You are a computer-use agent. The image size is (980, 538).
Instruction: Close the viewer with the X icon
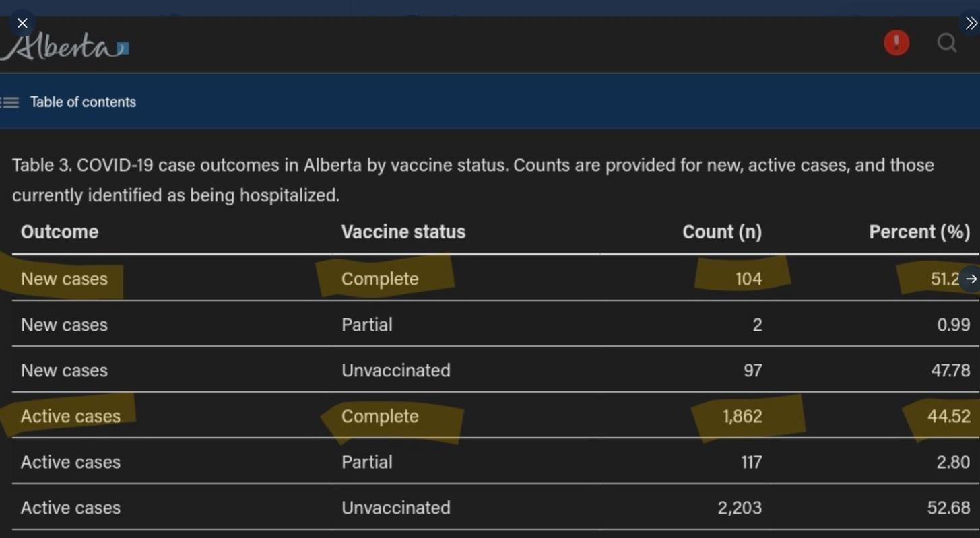(22, 23)
